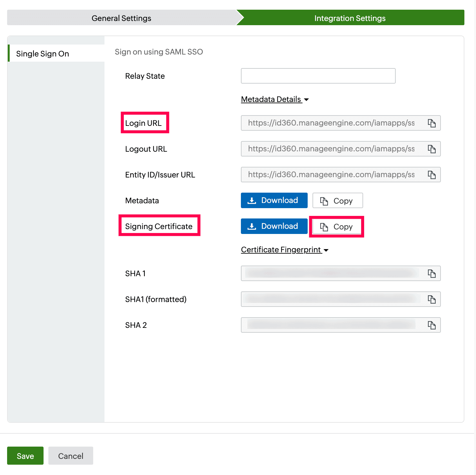476x475 pixels.
Task: Copy the SHA 1 fingerprint
Action: (x=432, y=273)
